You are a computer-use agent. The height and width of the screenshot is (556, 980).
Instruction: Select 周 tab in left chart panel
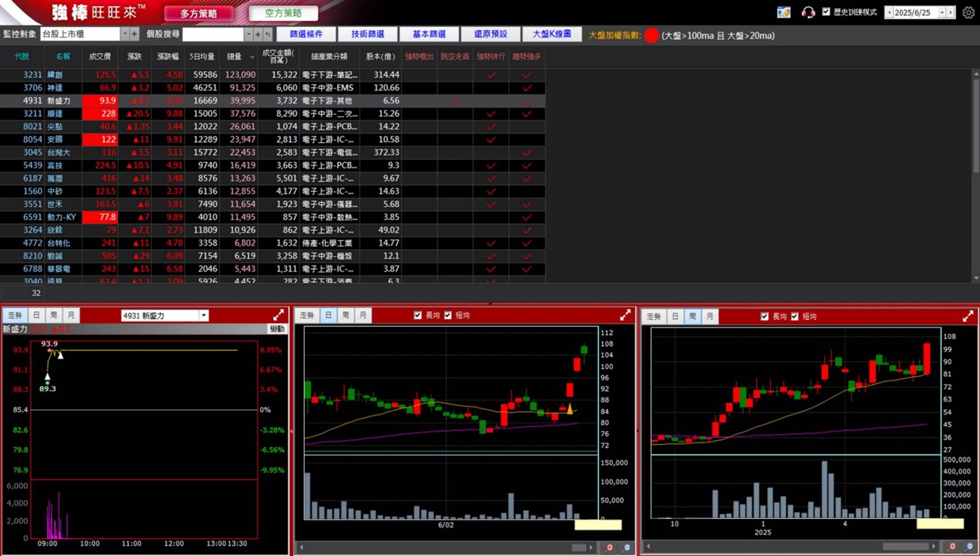point(53,315)
